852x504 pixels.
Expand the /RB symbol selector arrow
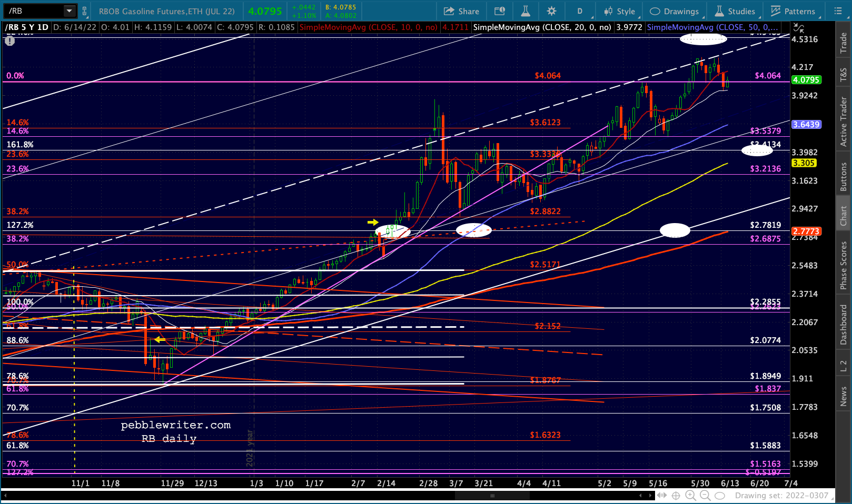click(x=69, y=11)
